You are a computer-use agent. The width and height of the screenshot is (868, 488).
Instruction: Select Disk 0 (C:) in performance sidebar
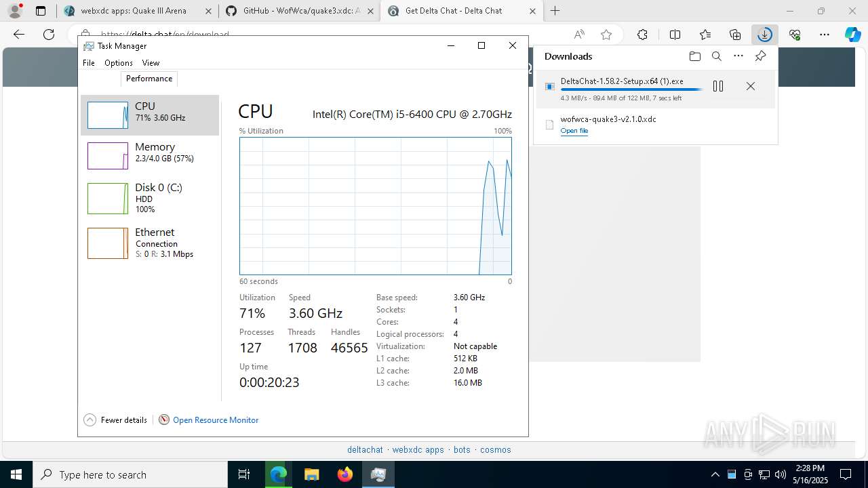click(150, 199)
